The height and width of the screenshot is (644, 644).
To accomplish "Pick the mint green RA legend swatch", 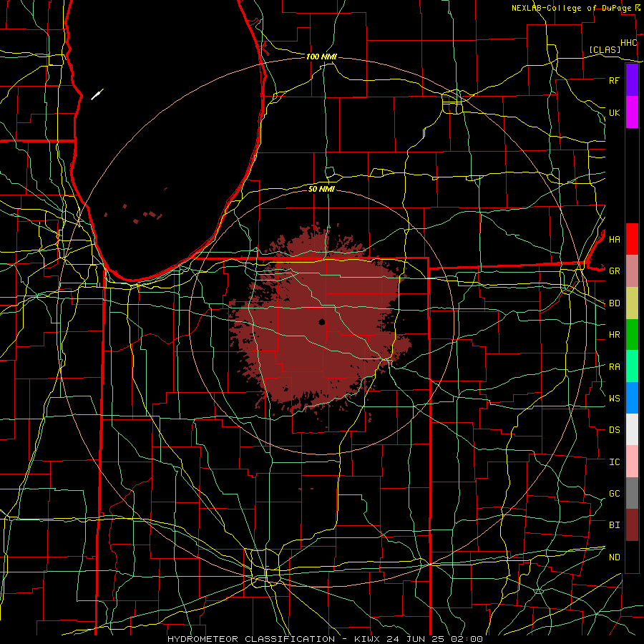I will tap(632, 366).
